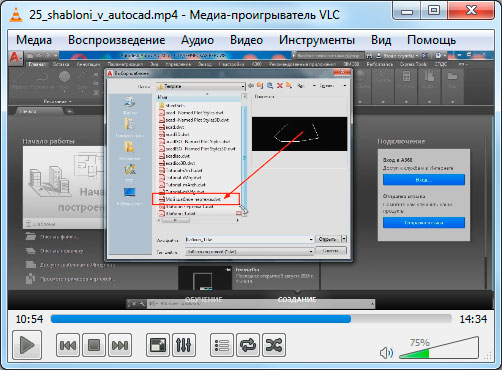Viewport: 502px width, 370px height.
Task: Toggle loop repeat mode
Action: pyautogui.click(x=248, y=345)
